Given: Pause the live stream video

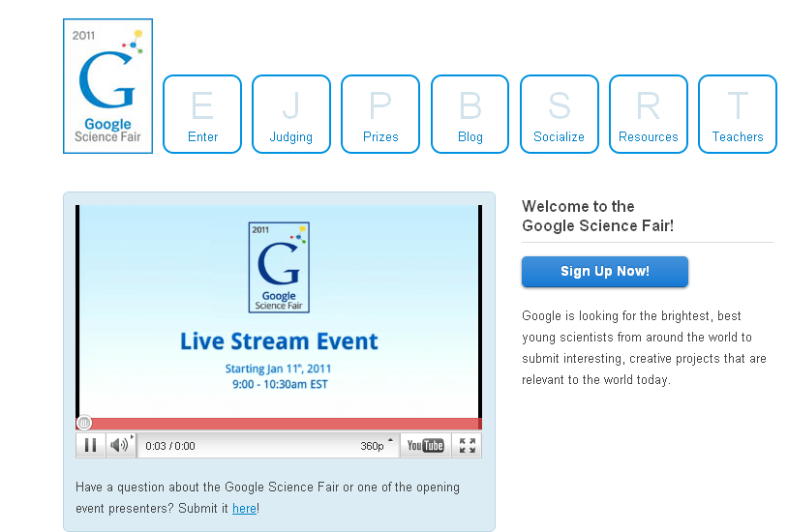Looking at the screenshot, I should [90, 446].
